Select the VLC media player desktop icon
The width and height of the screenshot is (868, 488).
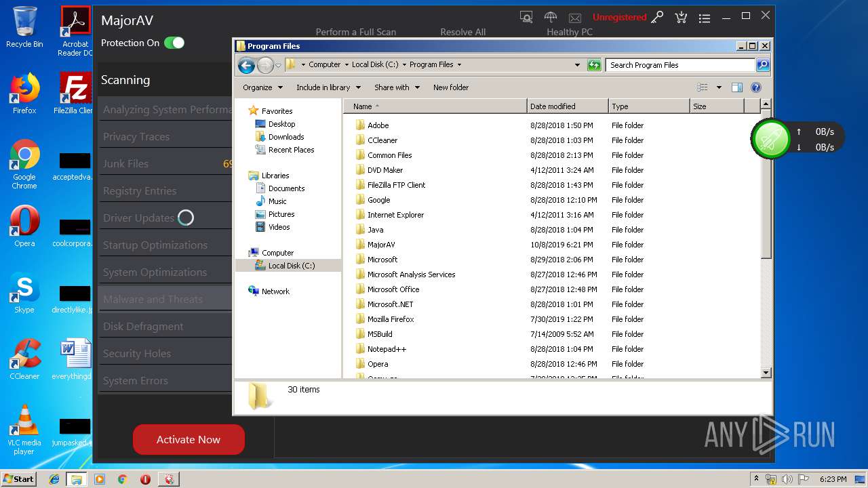tap(24, 429)
